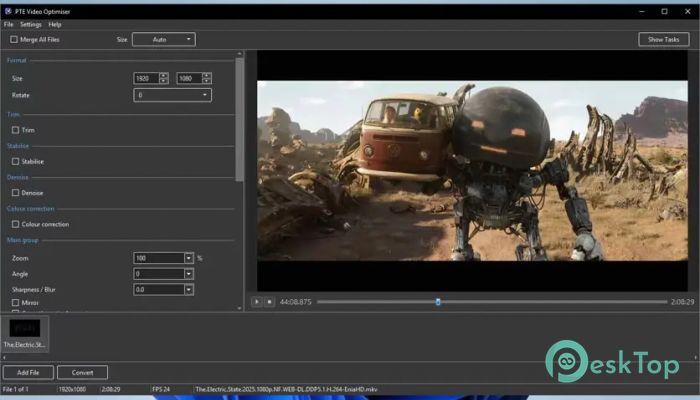The image size is (700, 400).
Task: Click the Zoom value field showing 100
Action: coord(159,258)
